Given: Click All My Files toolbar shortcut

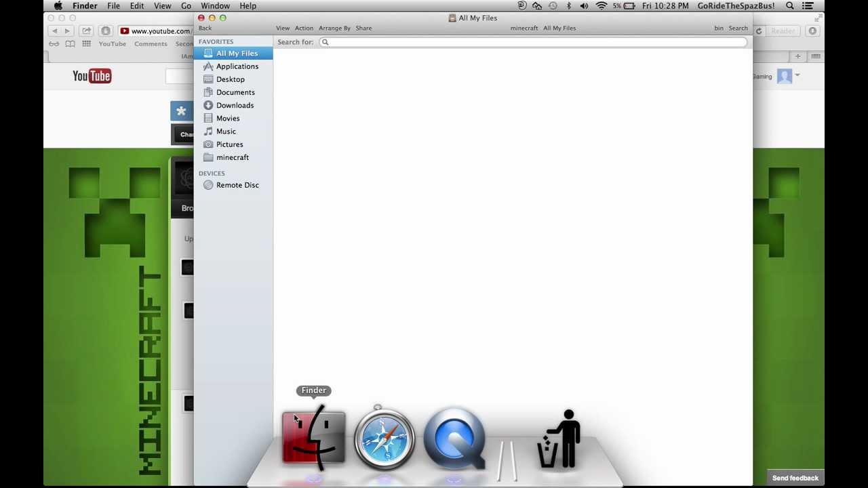Looking at the screenshot, I should (559, 28).
